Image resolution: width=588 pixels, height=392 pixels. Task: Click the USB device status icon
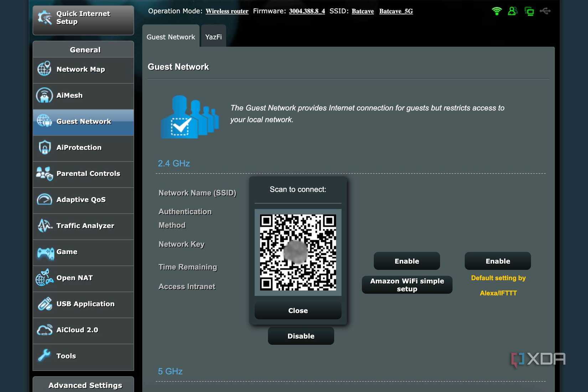pos(546,11)
